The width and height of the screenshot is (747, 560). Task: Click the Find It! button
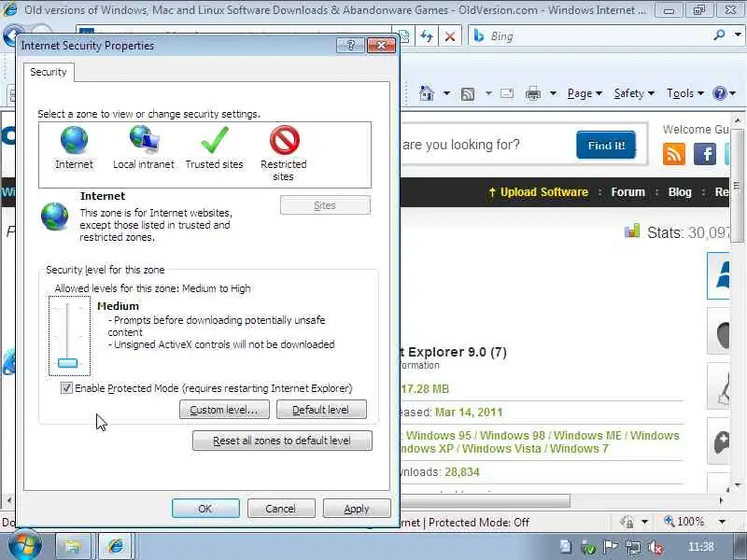606,146
